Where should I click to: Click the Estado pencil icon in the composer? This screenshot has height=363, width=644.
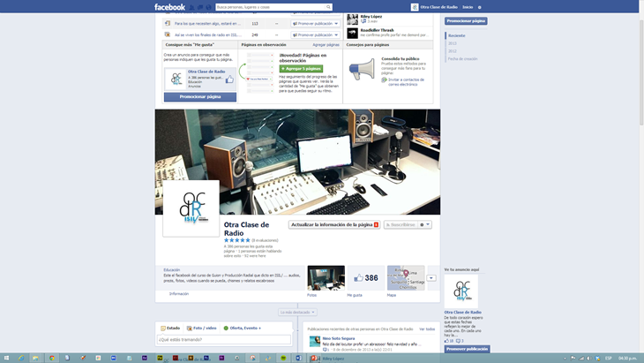coord(163,328)
